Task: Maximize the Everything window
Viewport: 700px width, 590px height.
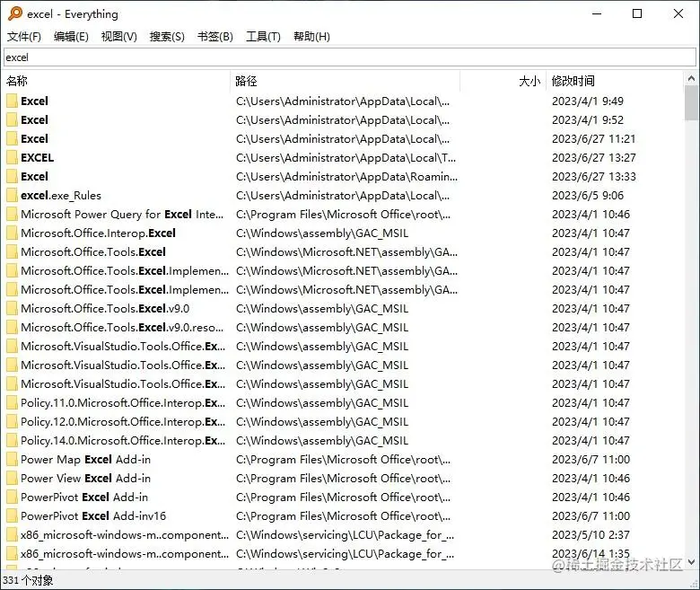Action: pos(637,13)
